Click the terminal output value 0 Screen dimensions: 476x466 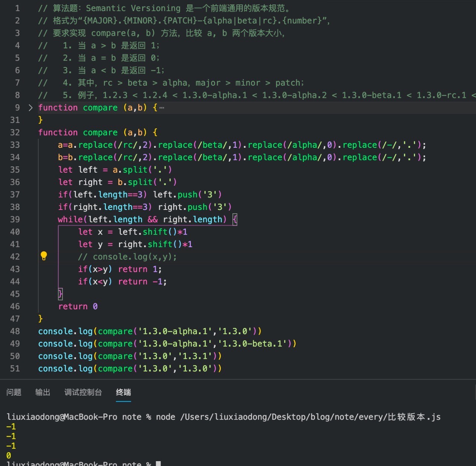pos(9,456)
